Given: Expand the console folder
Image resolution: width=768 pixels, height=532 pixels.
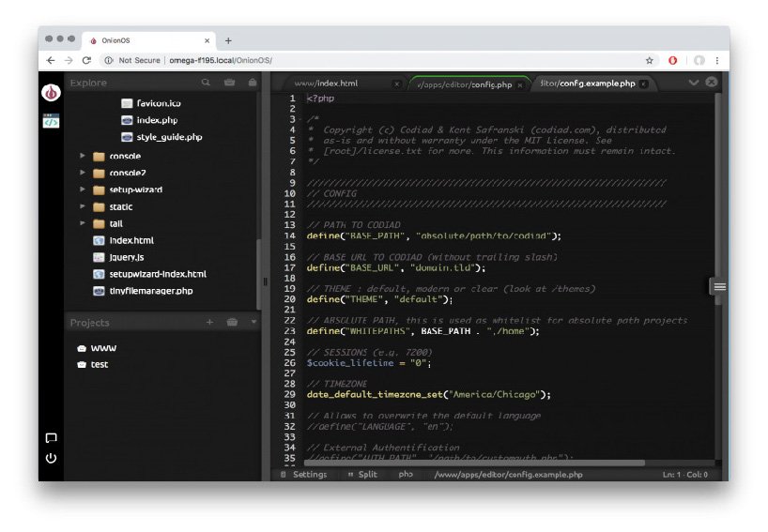Looking at the screenshot, I should (x=83, y=156).
